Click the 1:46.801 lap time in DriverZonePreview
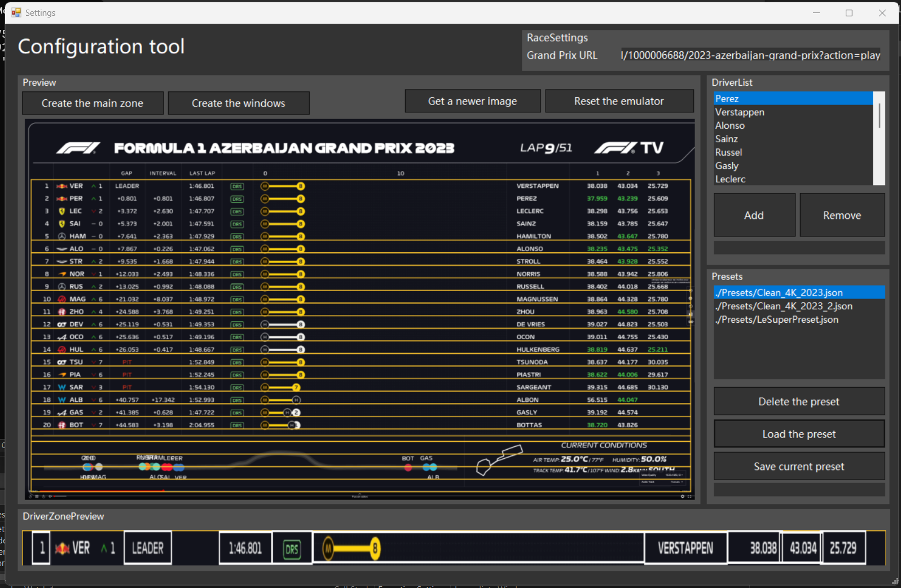This screenshot has height=588, width=901. (x=245, y=547)
